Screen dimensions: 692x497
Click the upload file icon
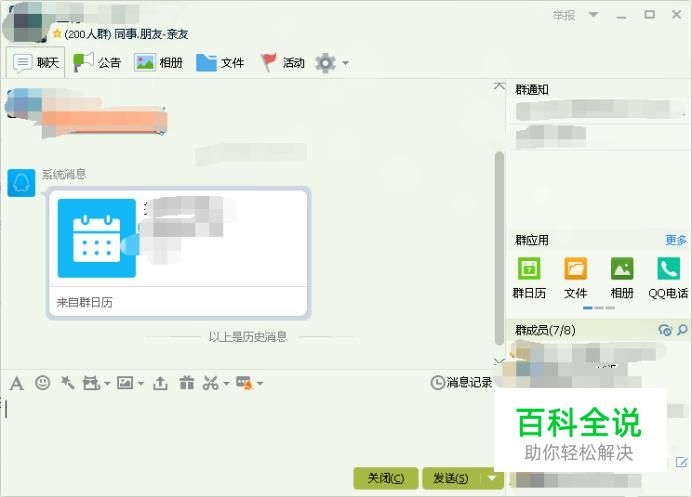[x=160, y=383]
